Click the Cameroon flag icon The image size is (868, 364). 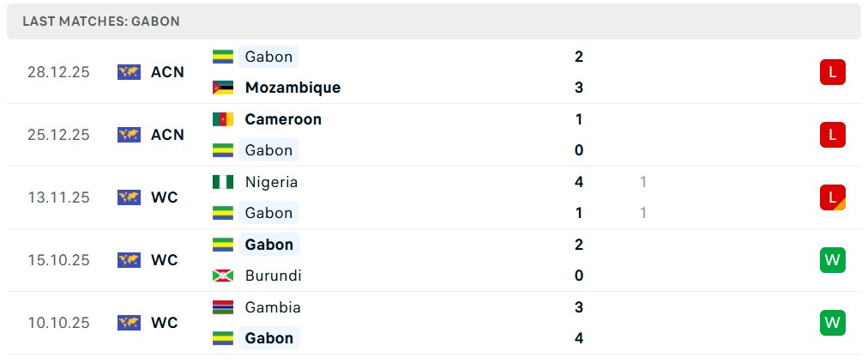(x=223, y=119)
